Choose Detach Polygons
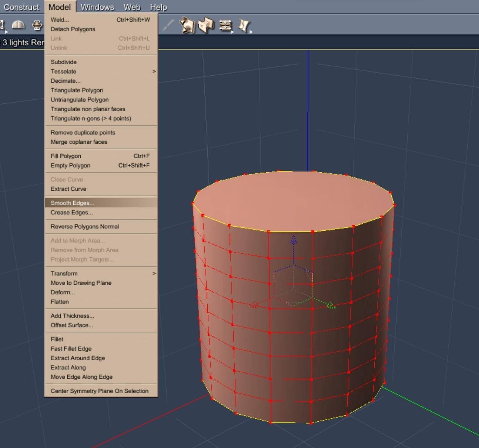This screenshot has width=479, height=448. pos(101,29)
